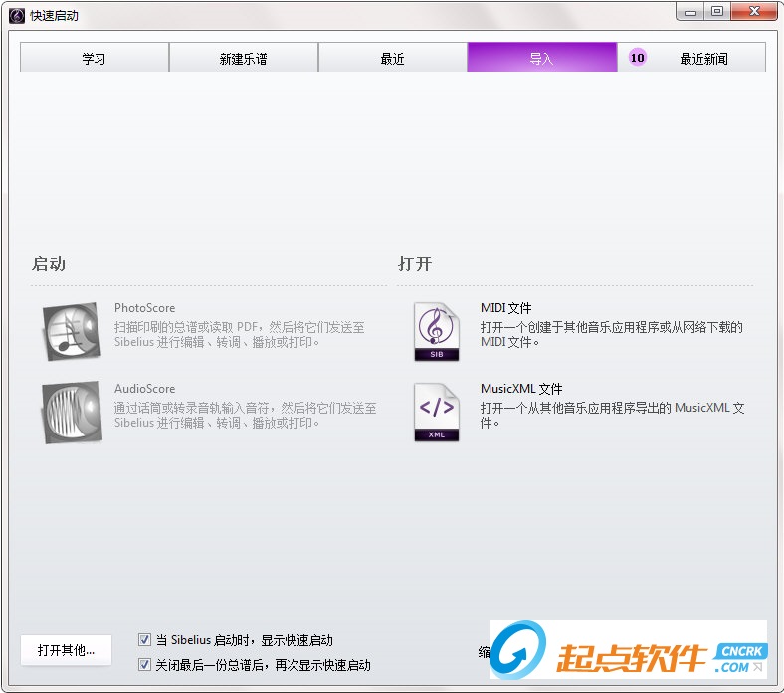
Task: Click the news count badge showing 10
Action: pyautogui.click(x=637, y=58)
